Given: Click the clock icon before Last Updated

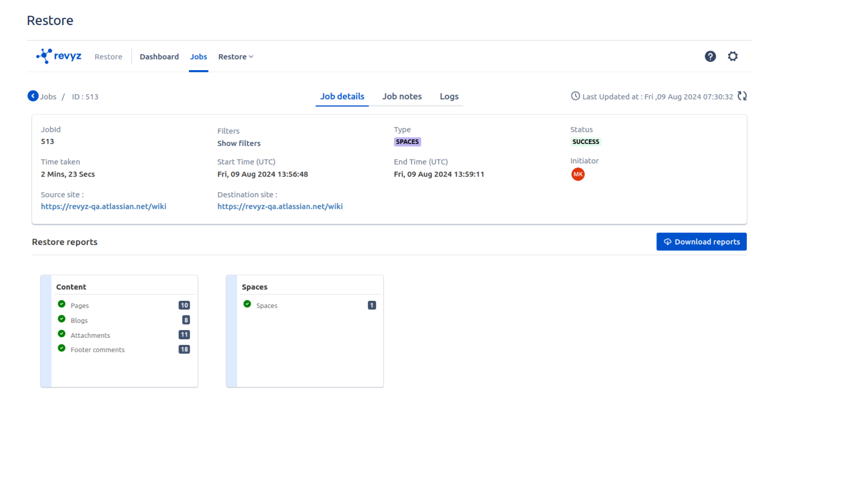Looking at the screenshot, I should pyautogui.click(x=575, y=96).
